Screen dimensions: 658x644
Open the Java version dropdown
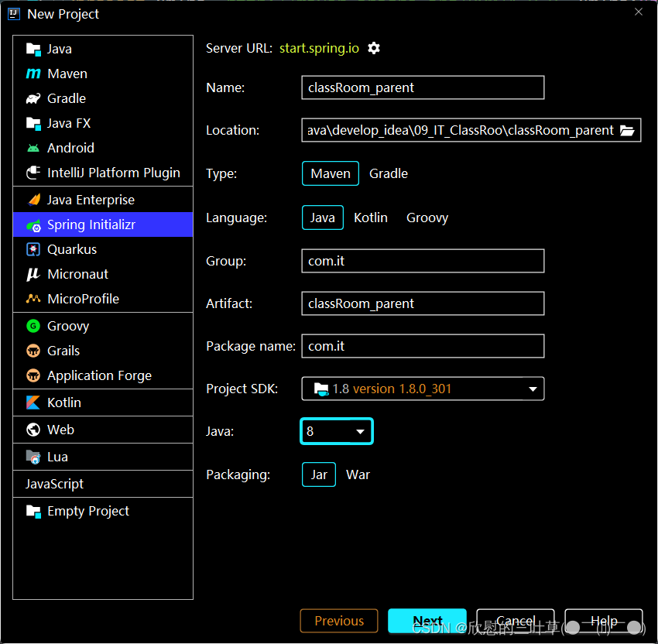coord(337,431)
